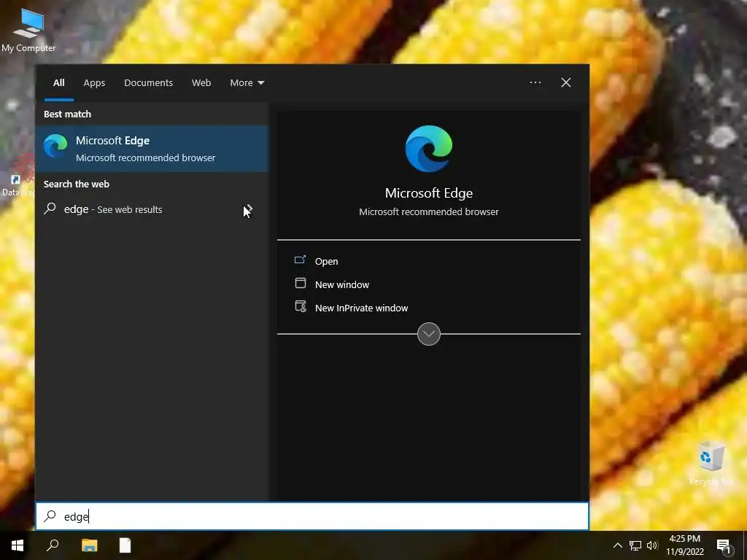Select the Recycle Bin desktop icon

click(x=711, y=463)
